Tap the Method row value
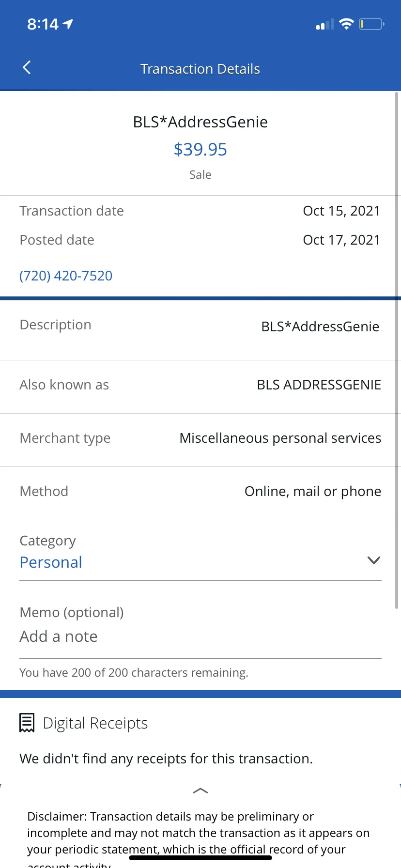 [x=313, y=492]
